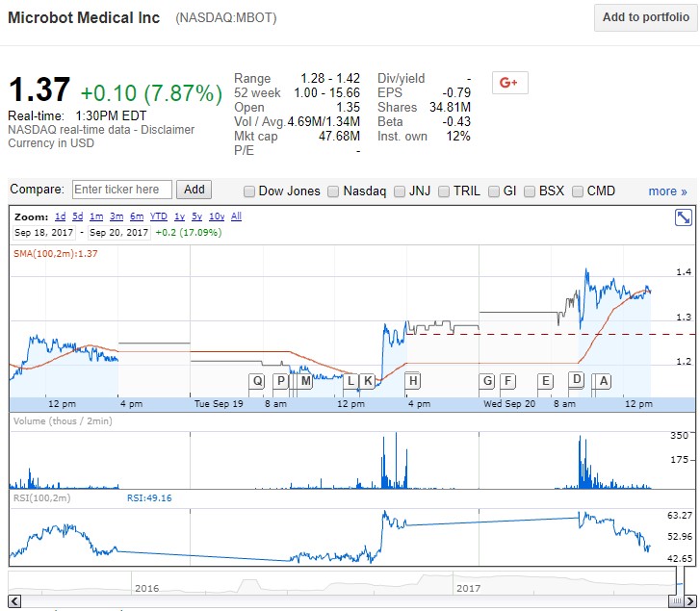Image resolution: width=700 pixels, height=611 pixels.
Task: Set chart zoom to All
Action: [x=236, y=216]
